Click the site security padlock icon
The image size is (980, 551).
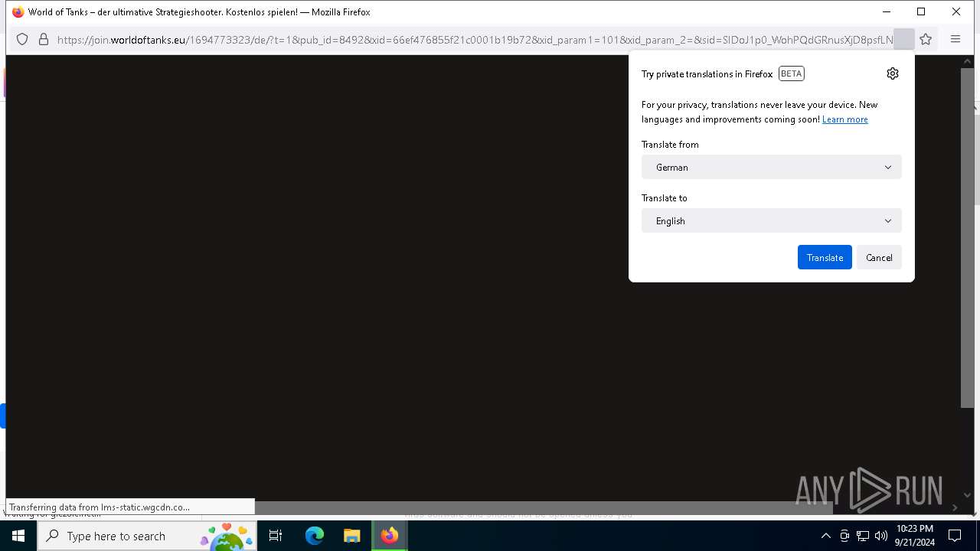(x=44, y=39)
